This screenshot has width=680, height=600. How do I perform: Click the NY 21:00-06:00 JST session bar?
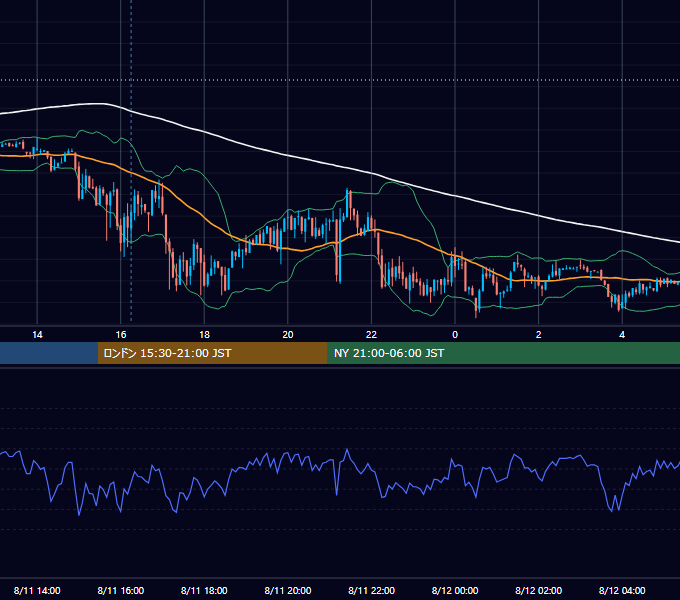(503, 353)
